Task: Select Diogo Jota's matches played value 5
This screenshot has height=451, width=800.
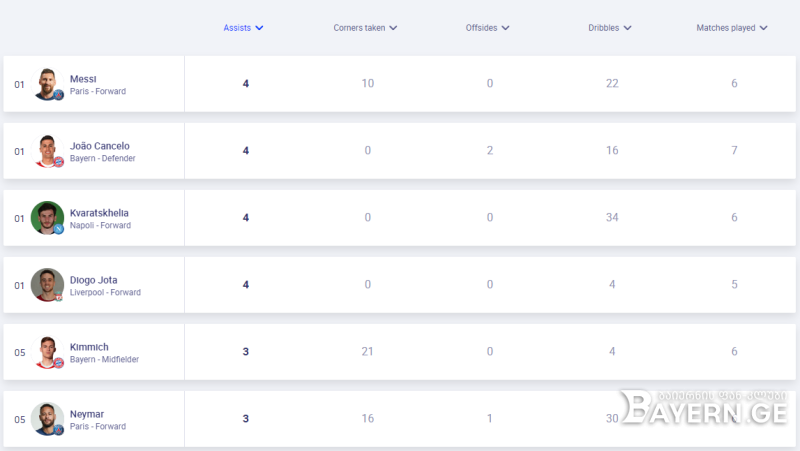Action: coord(734,284)
